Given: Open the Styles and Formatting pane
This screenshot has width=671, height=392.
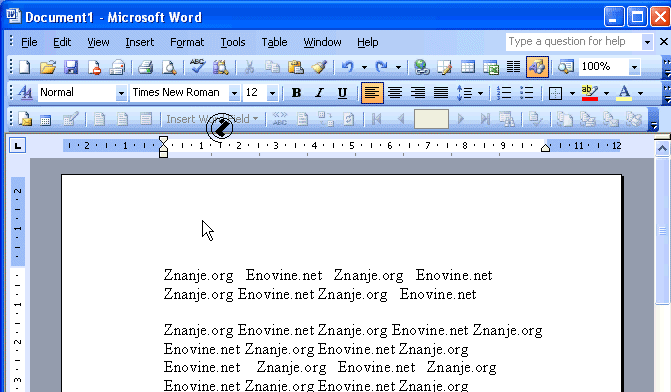Looking at the screenshot, I should 25,92.
